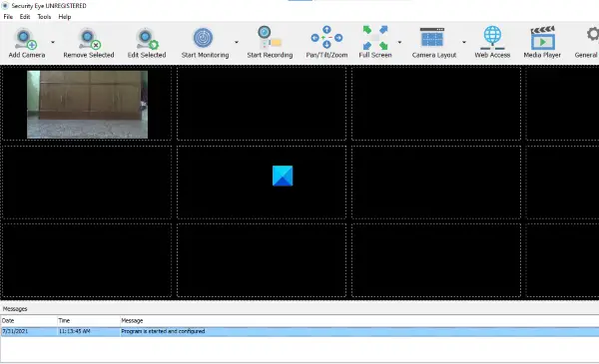Open the Edit menu
Viewport: 599px width, 364px height.
pyautogui.click(x=25, y=17)
